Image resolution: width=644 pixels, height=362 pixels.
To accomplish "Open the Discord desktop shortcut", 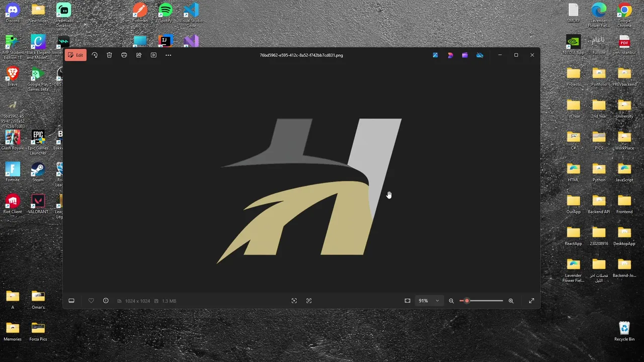I will (13, 13).
